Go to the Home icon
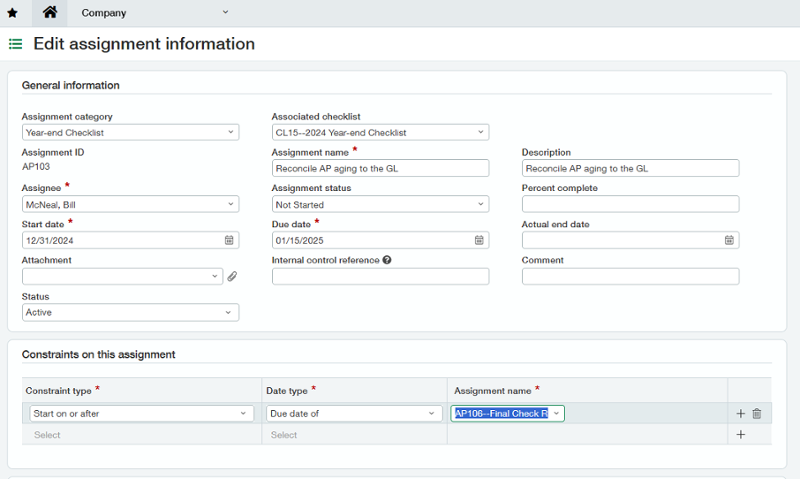 (49, 12)
